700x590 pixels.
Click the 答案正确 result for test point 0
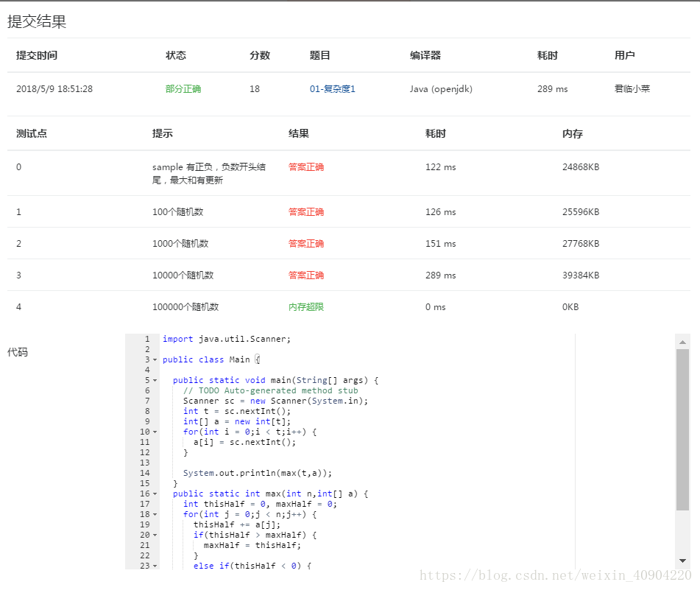click(305, 167)
